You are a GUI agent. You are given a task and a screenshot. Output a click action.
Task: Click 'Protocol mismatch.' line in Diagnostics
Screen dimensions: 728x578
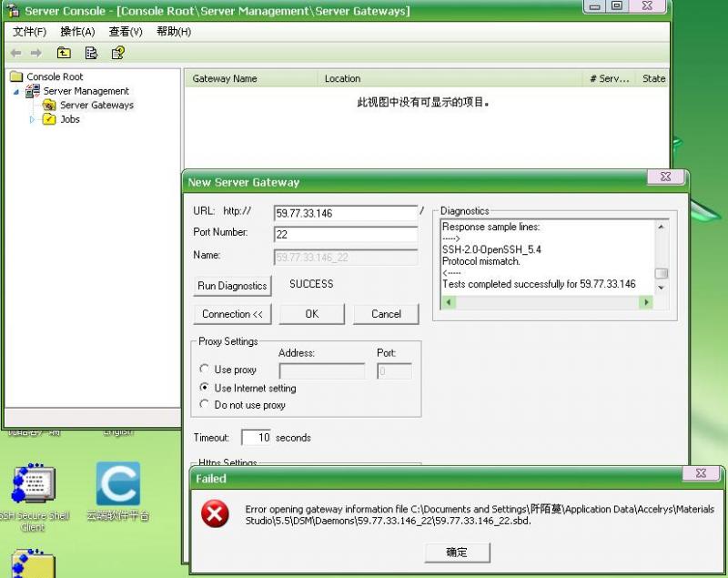481,261
